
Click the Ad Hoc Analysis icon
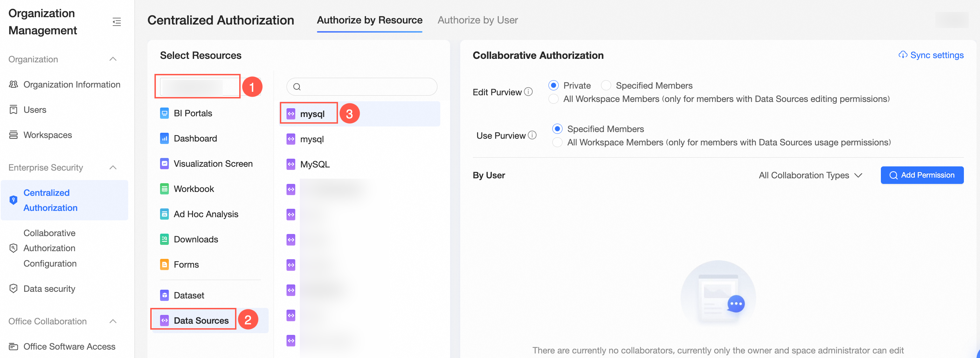(x=164, y=214)
